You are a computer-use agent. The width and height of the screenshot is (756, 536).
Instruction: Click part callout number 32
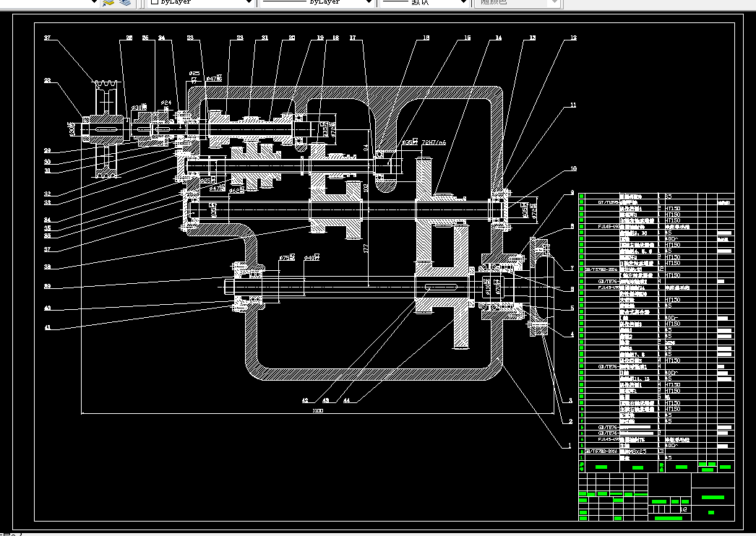pyautogui.click(x=47, y=194)
